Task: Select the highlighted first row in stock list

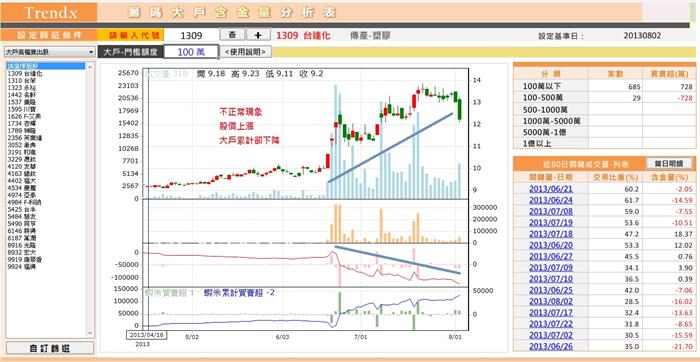Action: (x=46, y=66)
